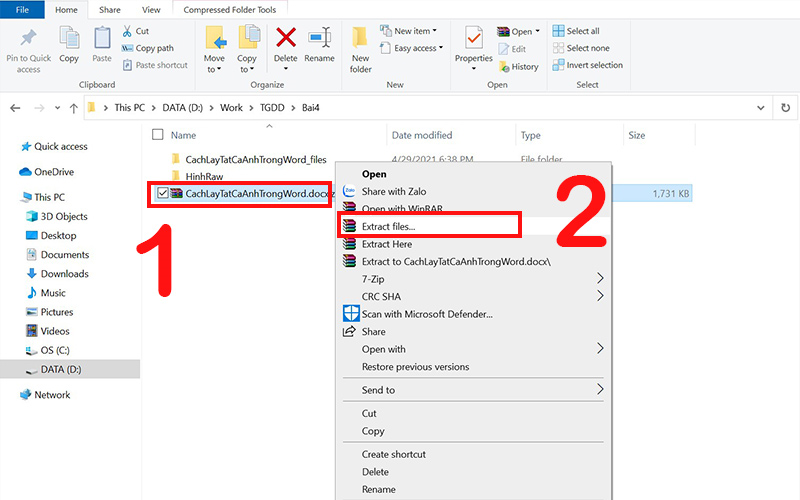Viewport: 800px width, 500px height.
Task: Click the Invert selection button
Action: pos(593,65)
